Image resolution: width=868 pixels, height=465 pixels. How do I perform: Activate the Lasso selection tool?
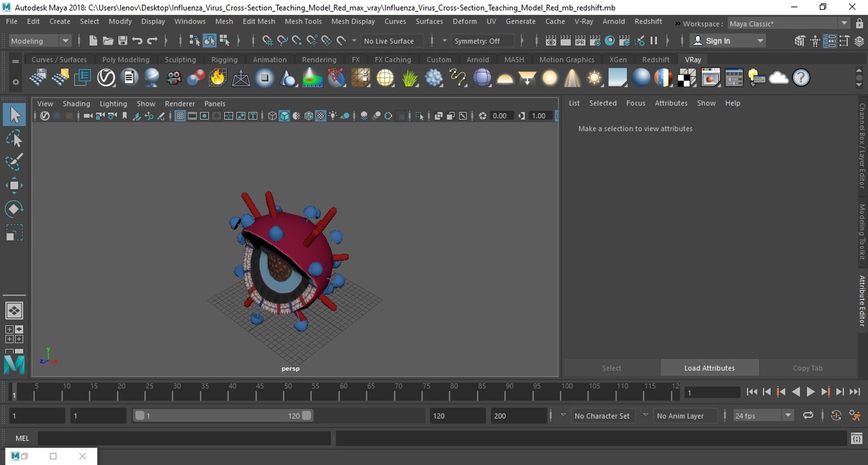click(x=14, y=138)
